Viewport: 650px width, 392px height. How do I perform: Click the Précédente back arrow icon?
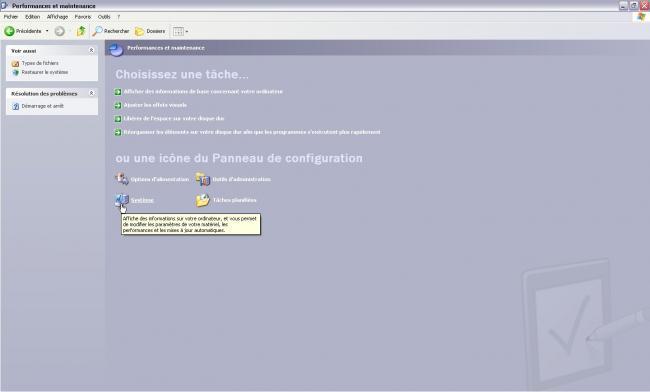click(9, 31)
